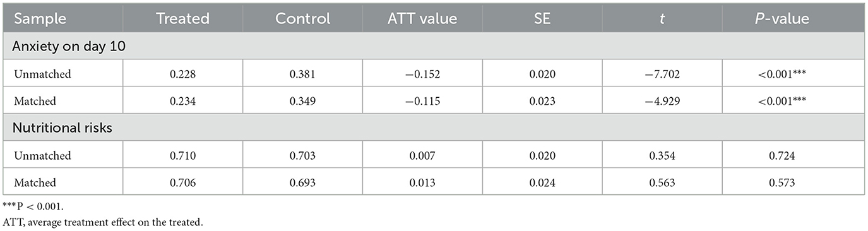
Task: Select the treated value 0.710 cell
Action: click(x=182, y=155)
